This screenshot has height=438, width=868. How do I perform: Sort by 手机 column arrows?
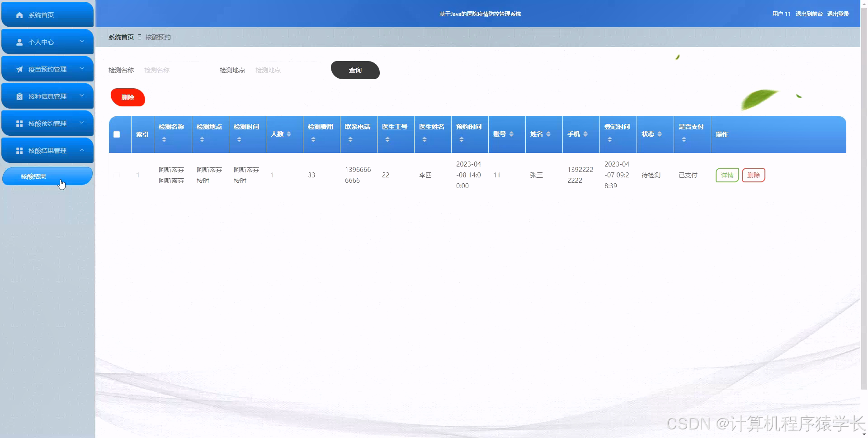pyautogui.click(x=585, y=134)
